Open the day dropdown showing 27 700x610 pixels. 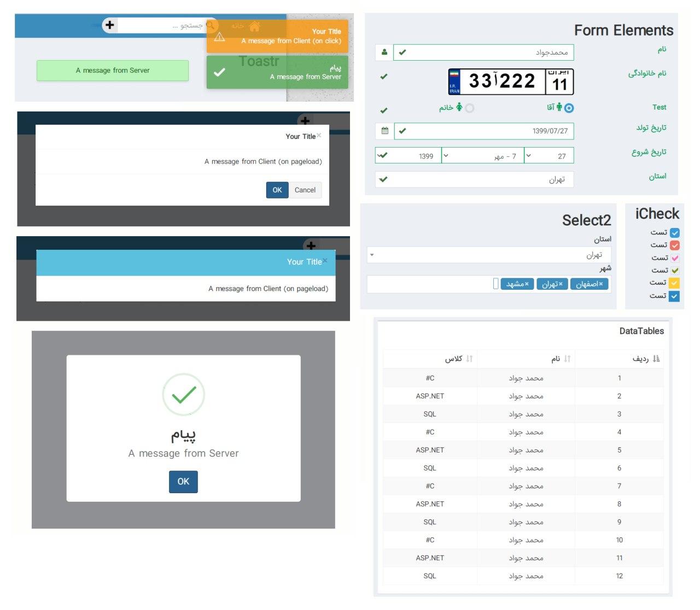pyautogui.click(x=549, y=156)
